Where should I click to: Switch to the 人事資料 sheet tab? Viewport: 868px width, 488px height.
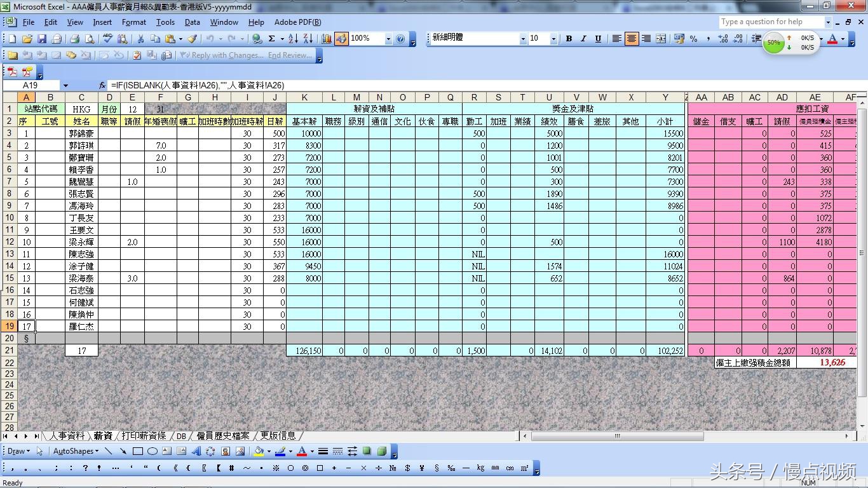point(67,436)
